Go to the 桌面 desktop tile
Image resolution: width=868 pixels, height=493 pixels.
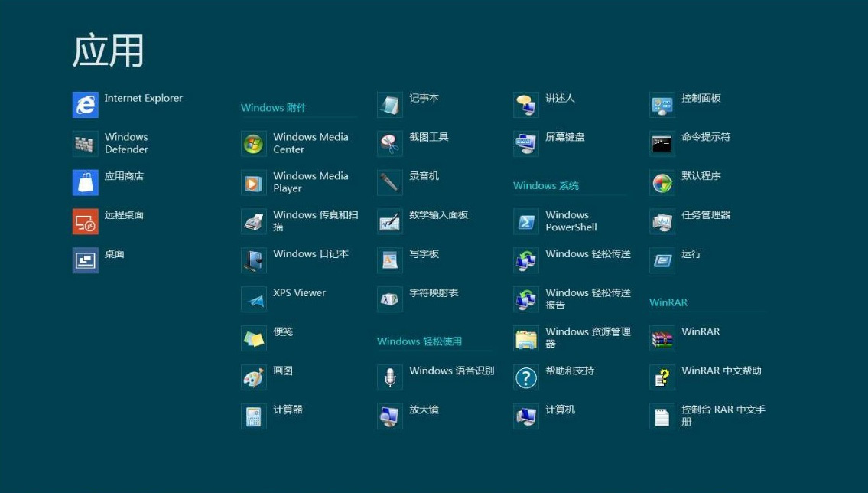(x=85, y=260)
